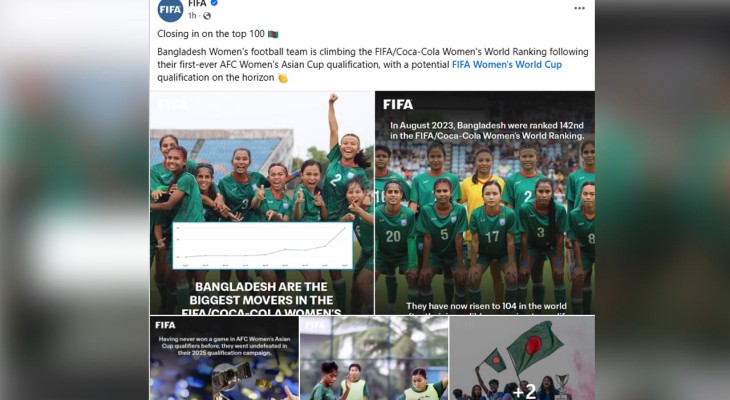Click the Bangladesh flag emoji after top 100
Viewport: 730px width, 400px height.
click(273, 34)
